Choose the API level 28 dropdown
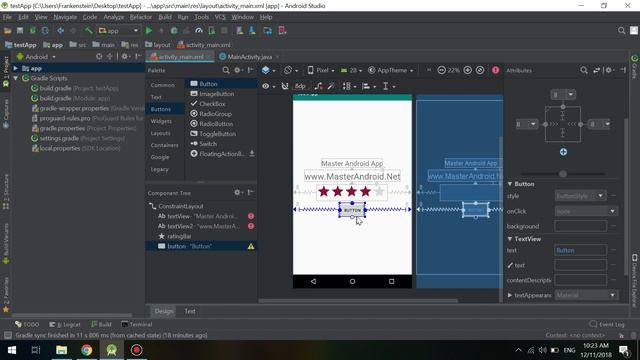The width and height of the screenshot is (640, 360). pyautogui.click(x=351, y=70)
